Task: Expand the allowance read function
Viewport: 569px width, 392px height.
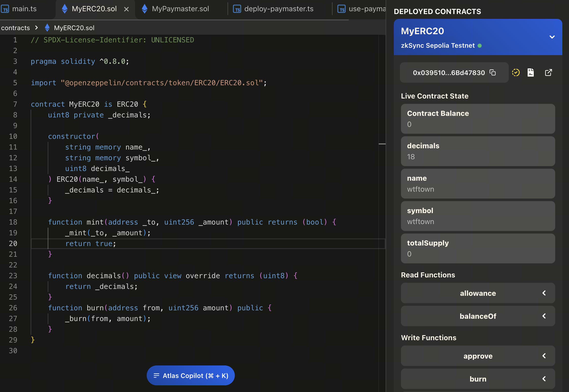Action: [x=478, y=293]
